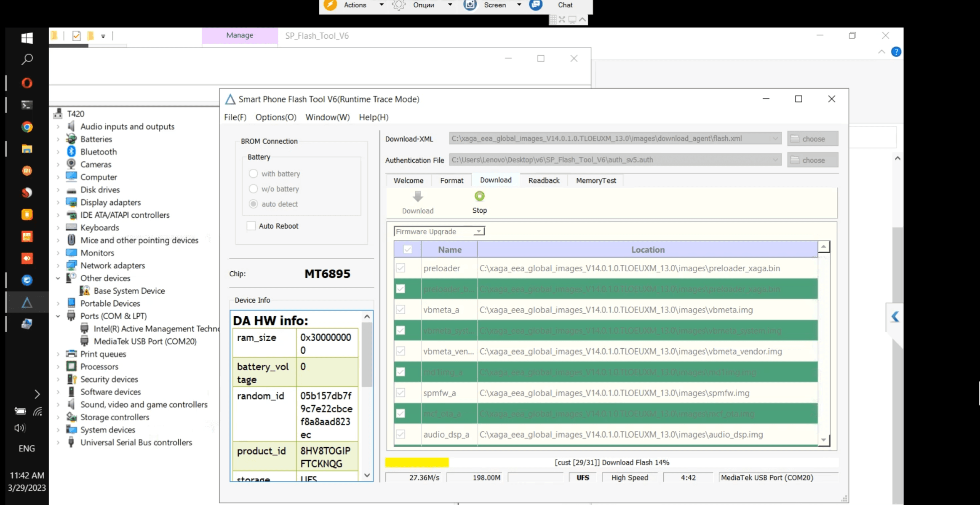Toggle the spmfw_a row checkbox

point(401,393)
